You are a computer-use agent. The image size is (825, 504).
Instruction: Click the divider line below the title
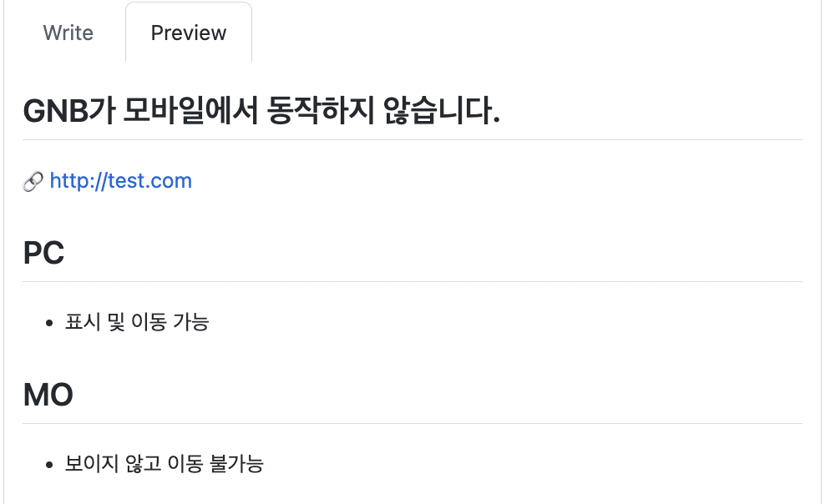point(412,140)
